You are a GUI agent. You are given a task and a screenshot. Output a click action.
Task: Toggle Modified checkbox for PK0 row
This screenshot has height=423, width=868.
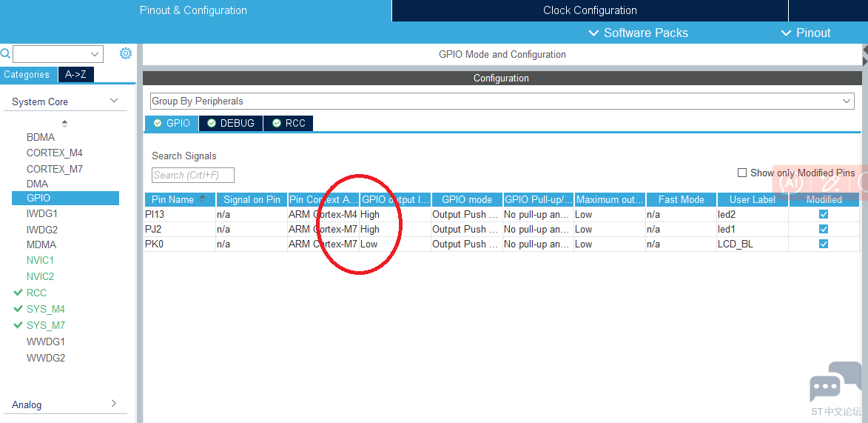tap(824, 244)
